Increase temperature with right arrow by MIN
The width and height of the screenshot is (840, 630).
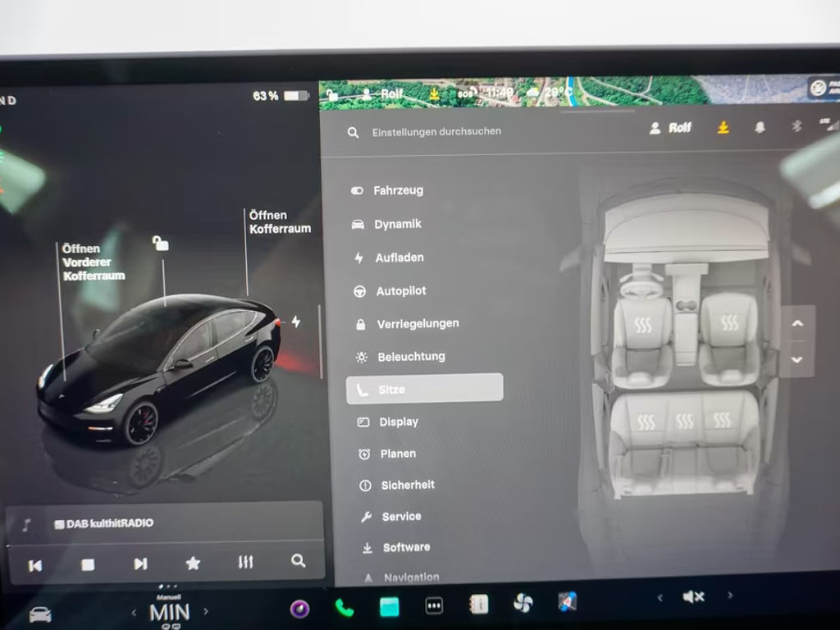pos(206,610)
